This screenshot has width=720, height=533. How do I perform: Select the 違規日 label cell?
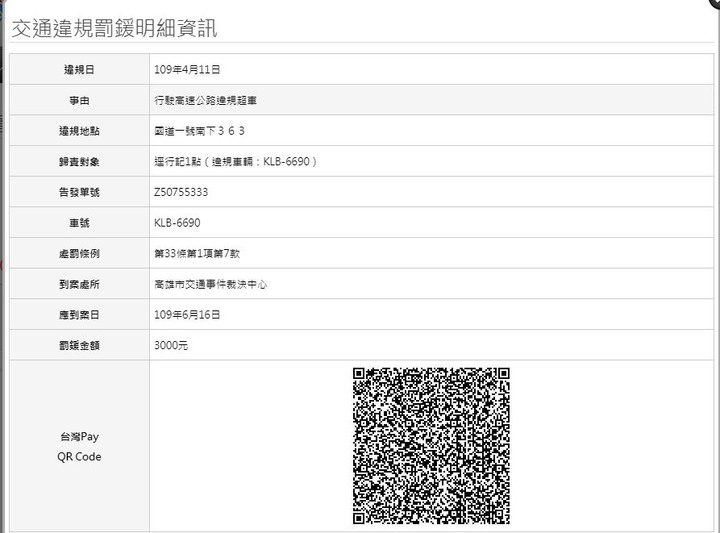[x=79, y=69]
